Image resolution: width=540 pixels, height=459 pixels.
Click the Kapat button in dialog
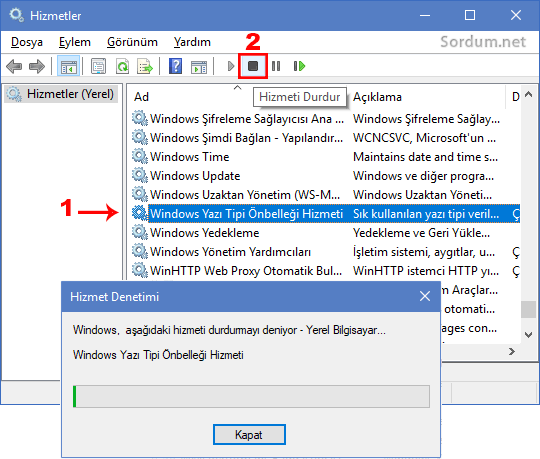point(249,434)
